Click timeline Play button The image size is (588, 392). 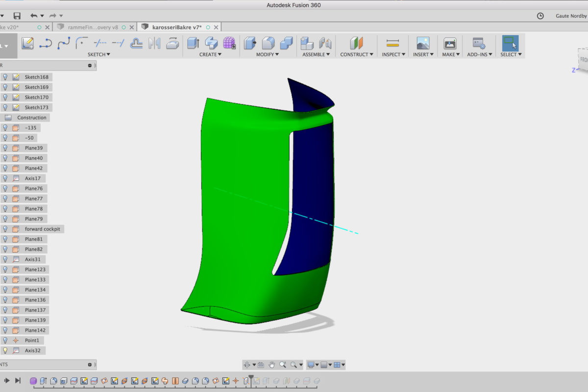pos(7,380)
